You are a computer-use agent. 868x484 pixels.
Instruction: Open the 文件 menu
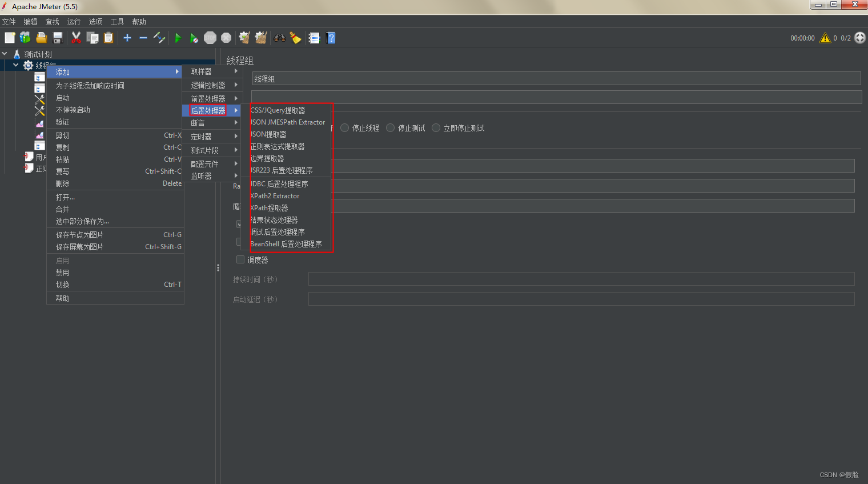(9, 22)
